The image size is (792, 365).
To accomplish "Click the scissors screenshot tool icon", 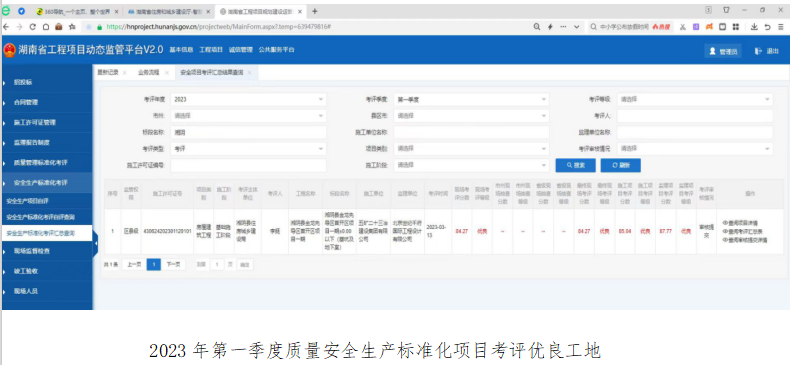I will pos(682,27).
